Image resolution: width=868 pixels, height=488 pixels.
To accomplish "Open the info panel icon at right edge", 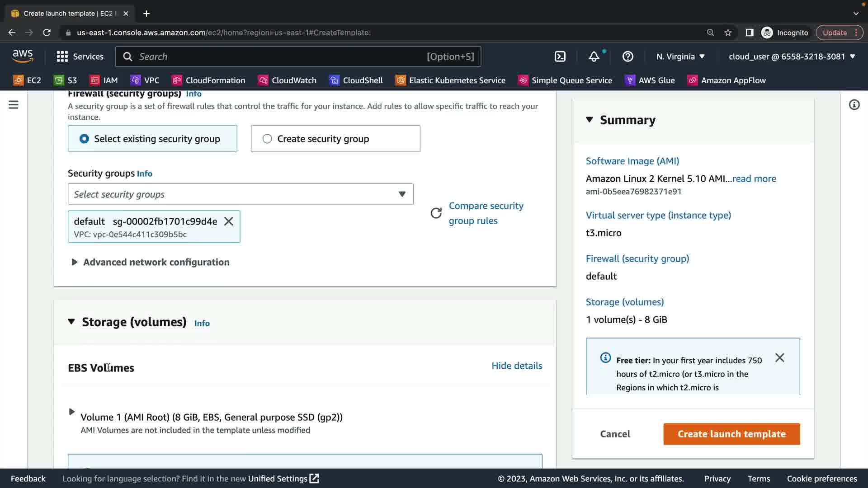I will 854,105.
